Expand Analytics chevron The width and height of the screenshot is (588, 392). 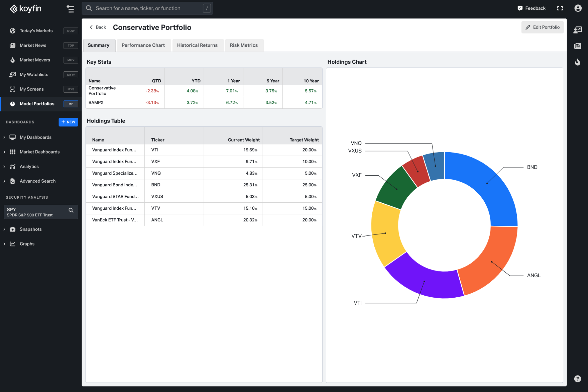tap(4, 166)
